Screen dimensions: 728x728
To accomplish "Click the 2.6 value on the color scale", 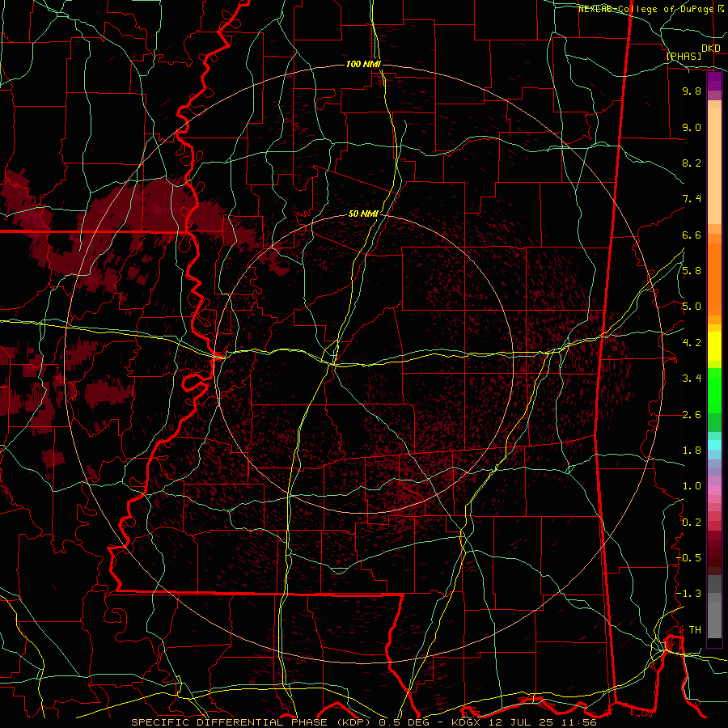I will point(692,415).
